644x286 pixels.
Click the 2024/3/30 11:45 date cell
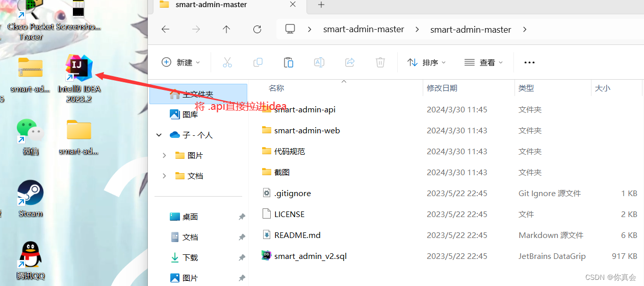click(x=457, y=109)
